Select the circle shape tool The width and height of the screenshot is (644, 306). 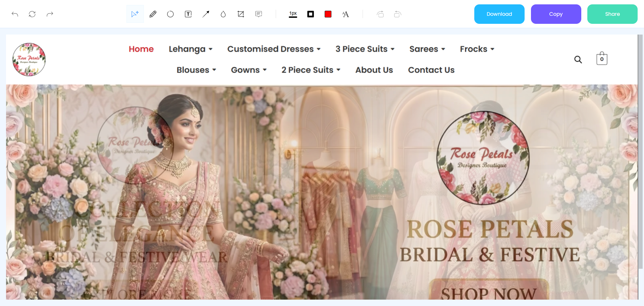point(170,14)
